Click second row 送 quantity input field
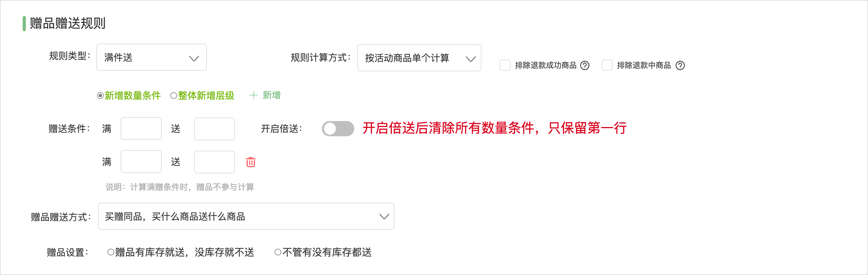This screenshot has height=275, width=868. click(214, 162)
